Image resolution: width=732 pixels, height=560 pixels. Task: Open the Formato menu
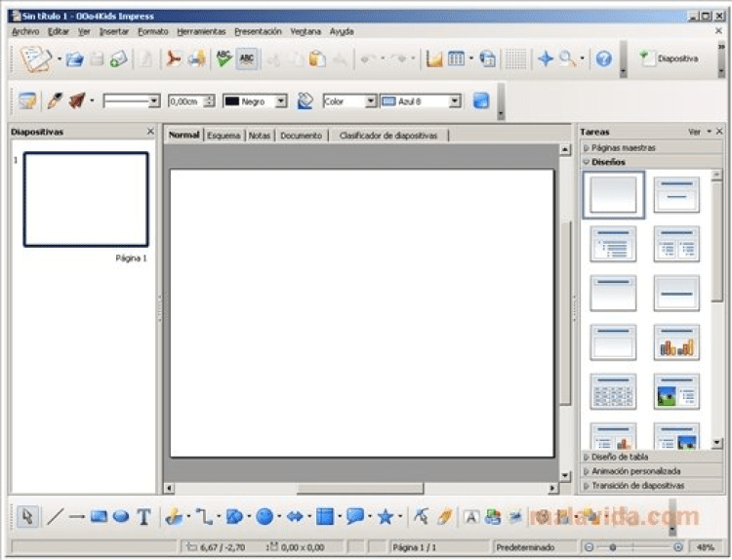click(x=153, y=31)
